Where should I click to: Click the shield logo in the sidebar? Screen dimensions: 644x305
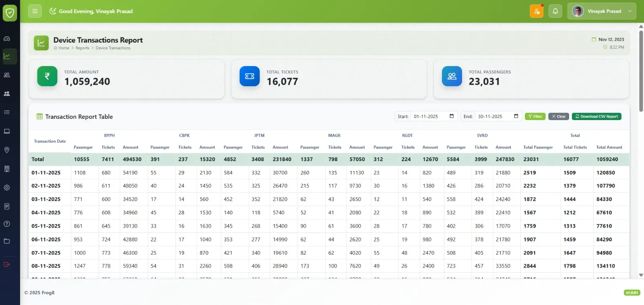tap(10, 13)
